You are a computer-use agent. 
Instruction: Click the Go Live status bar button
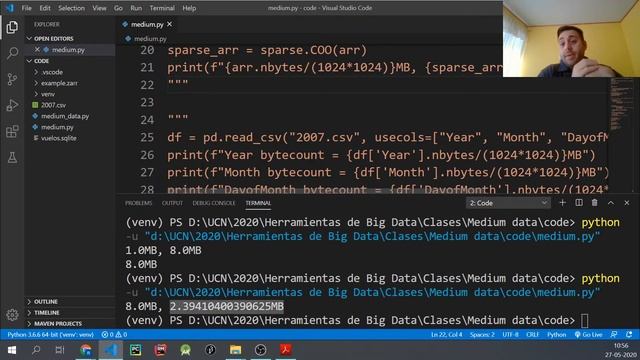pyautogui.click(x=588, y=334)
